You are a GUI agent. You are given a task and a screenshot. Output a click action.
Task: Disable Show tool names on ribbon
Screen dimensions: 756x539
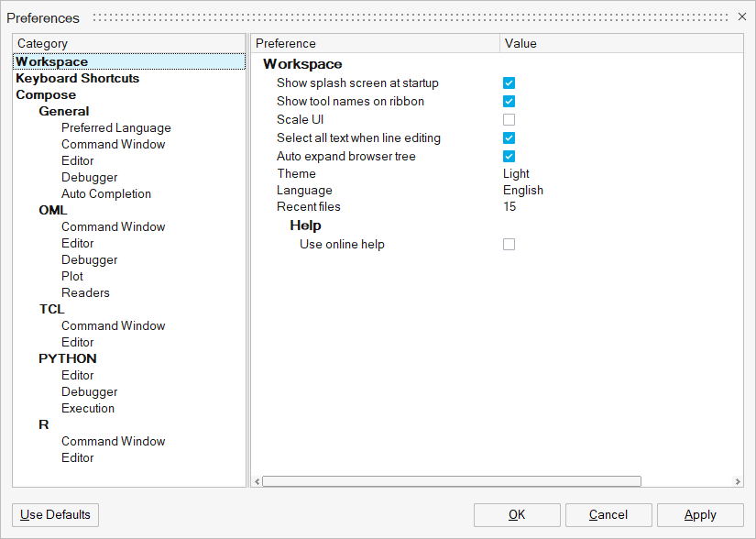click(x=509, y=102)
